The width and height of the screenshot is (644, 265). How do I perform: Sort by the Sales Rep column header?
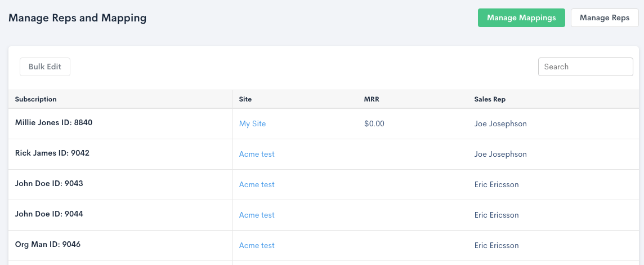click(490, 99)
